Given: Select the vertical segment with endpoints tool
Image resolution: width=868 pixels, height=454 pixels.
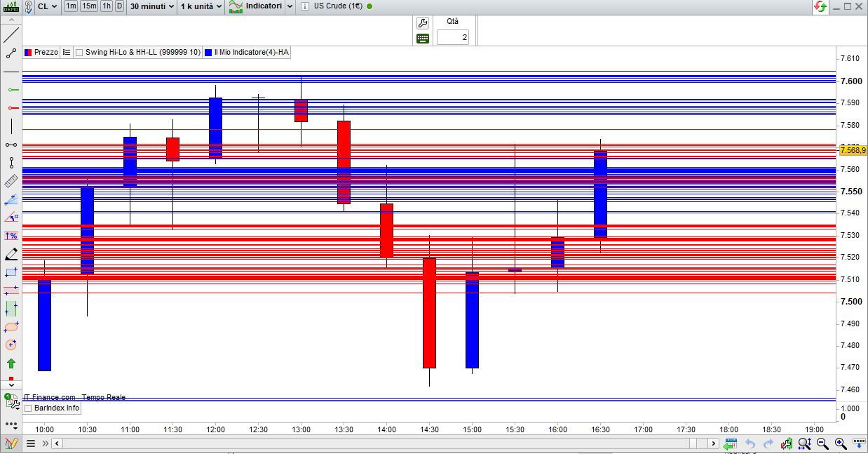Looking at the screenshot, I should tap(11, 163).
